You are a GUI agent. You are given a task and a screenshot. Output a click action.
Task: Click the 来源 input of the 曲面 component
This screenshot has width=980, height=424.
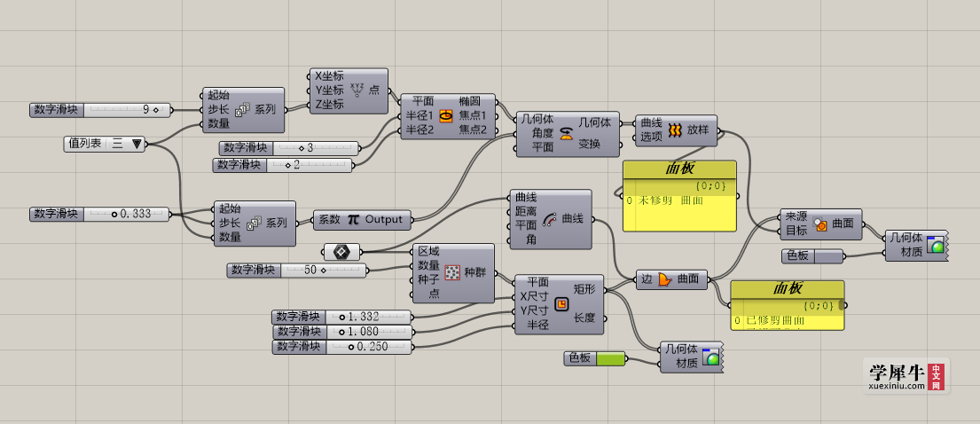coord(796,217)
